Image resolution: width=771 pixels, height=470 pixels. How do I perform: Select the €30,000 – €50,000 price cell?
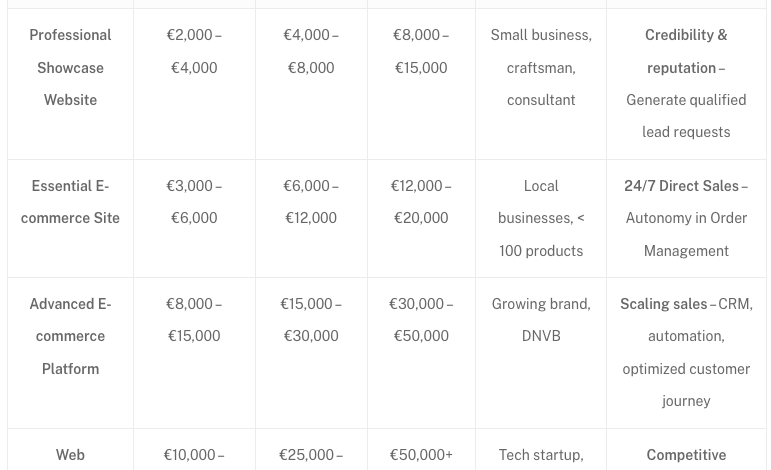[x=421, y=320]
